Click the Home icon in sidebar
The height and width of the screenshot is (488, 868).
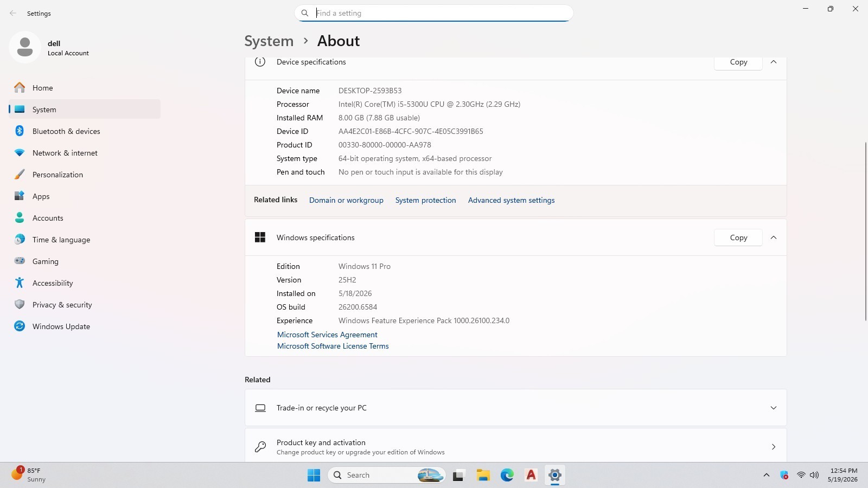coord(20,88)
